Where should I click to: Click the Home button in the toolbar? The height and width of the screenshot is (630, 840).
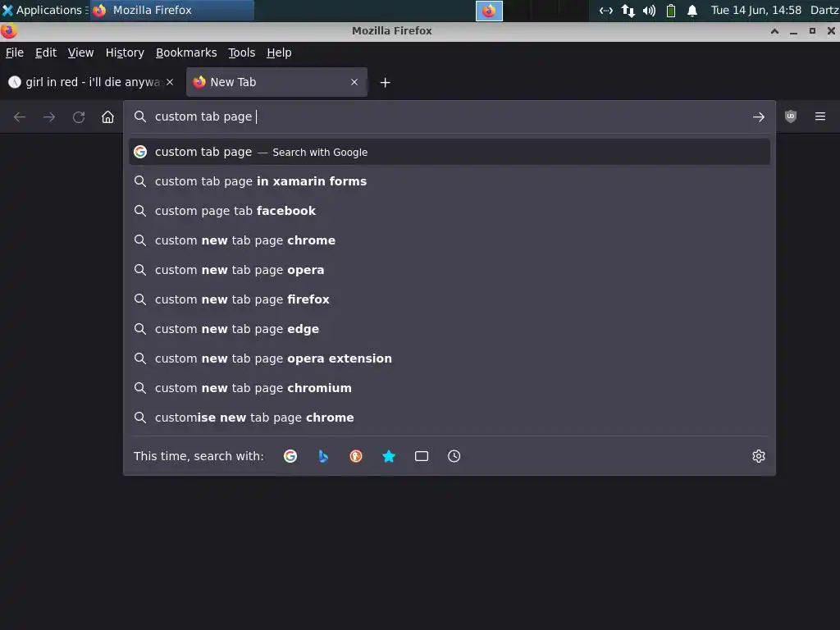(x=107, y=116)
